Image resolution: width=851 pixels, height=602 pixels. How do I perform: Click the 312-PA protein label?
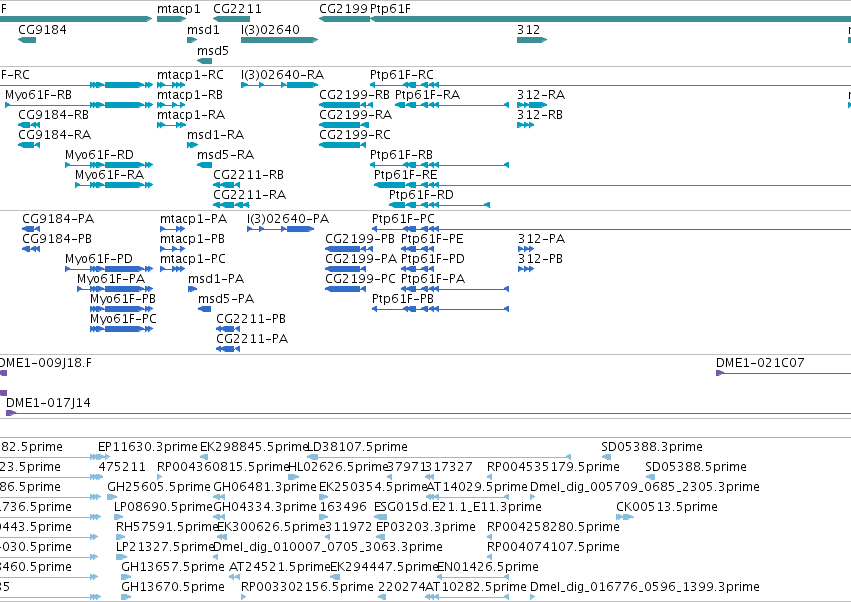click(x=542, y=239)
